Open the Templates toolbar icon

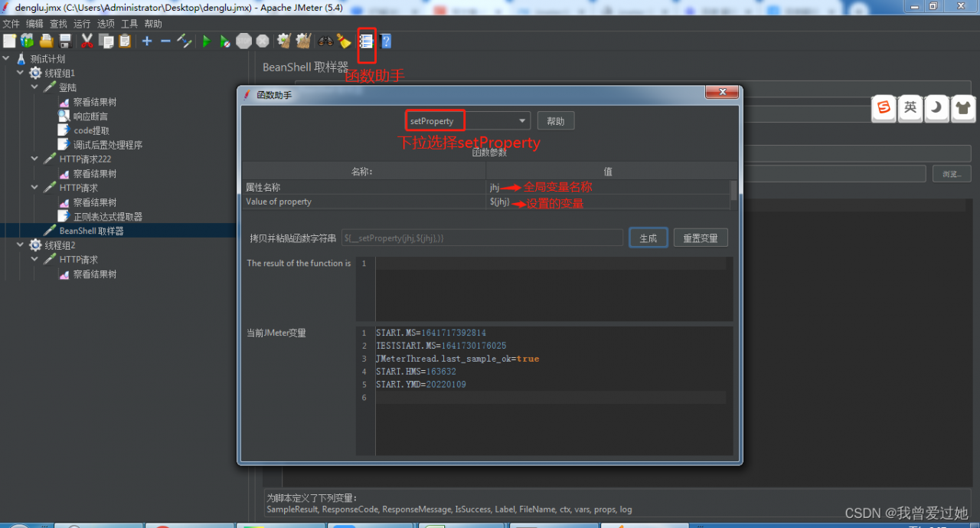click(x=28, y=41)
